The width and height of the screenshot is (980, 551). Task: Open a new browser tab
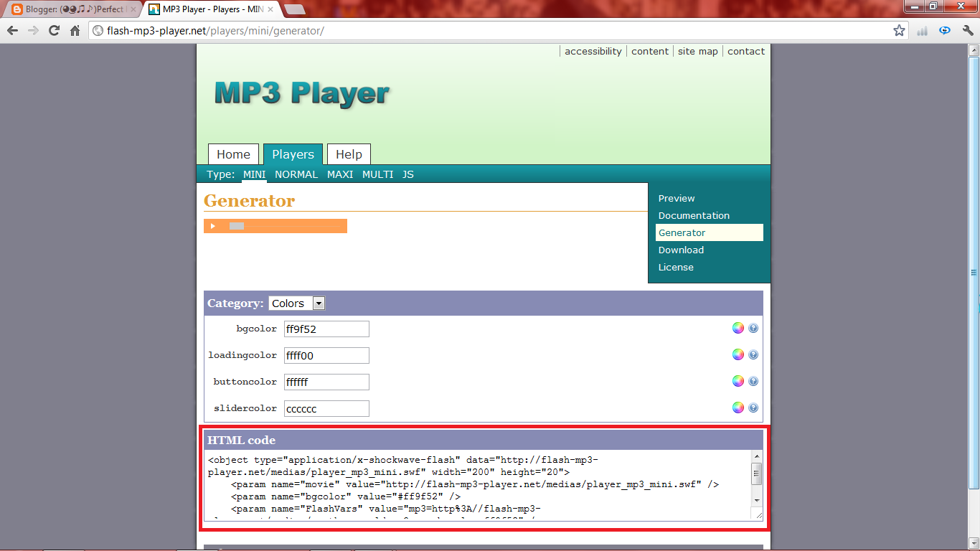coord(294,9)
